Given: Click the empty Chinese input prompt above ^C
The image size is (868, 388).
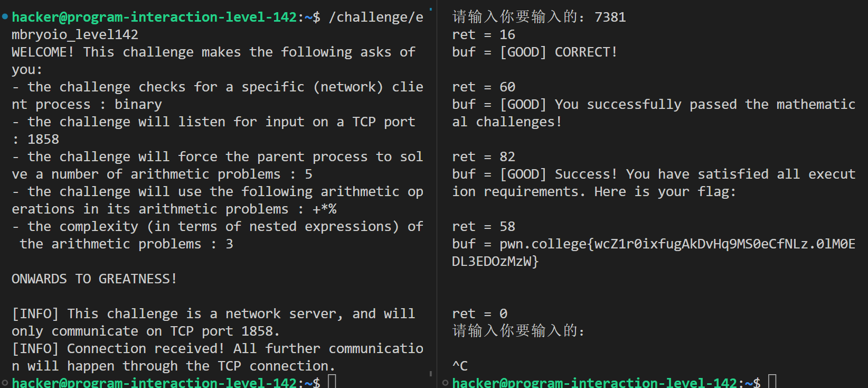Looking at the screenshot, I should click(x=518, y=331).
